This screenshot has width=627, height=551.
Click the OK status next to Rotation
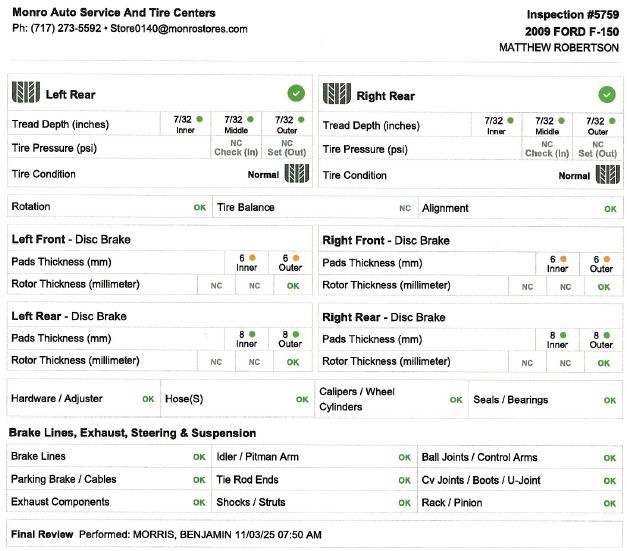[x=200, y=208]
